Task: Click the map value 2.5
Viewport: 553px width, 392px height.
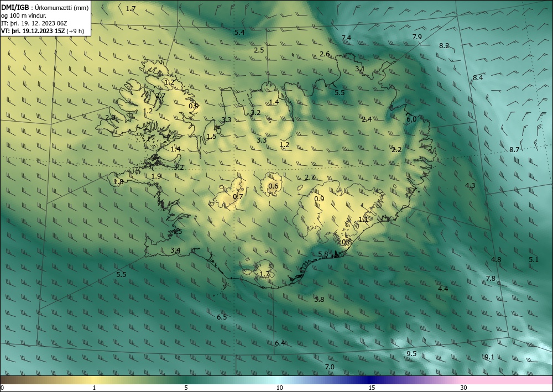Action: 259,50
